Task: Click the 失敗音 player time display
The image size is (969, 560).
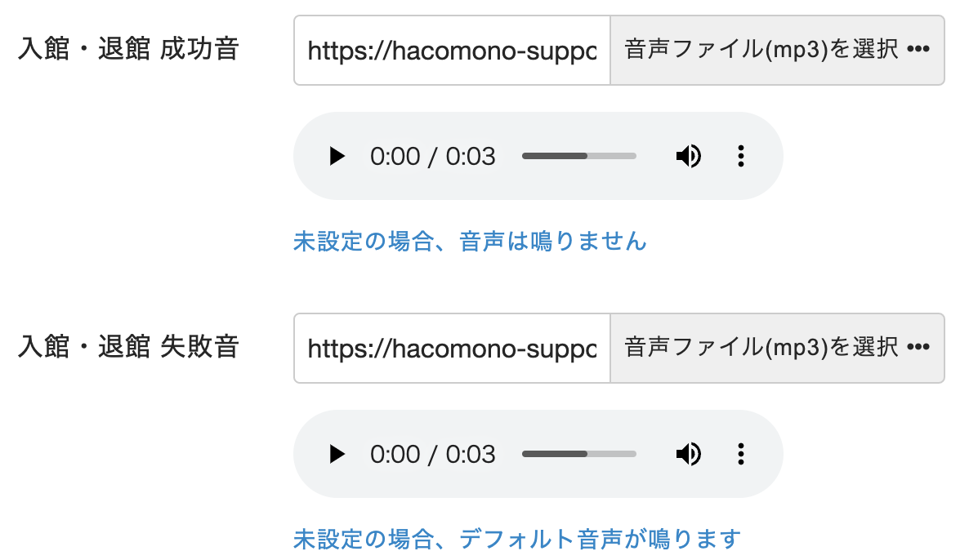Action: [x=432, y=454]
